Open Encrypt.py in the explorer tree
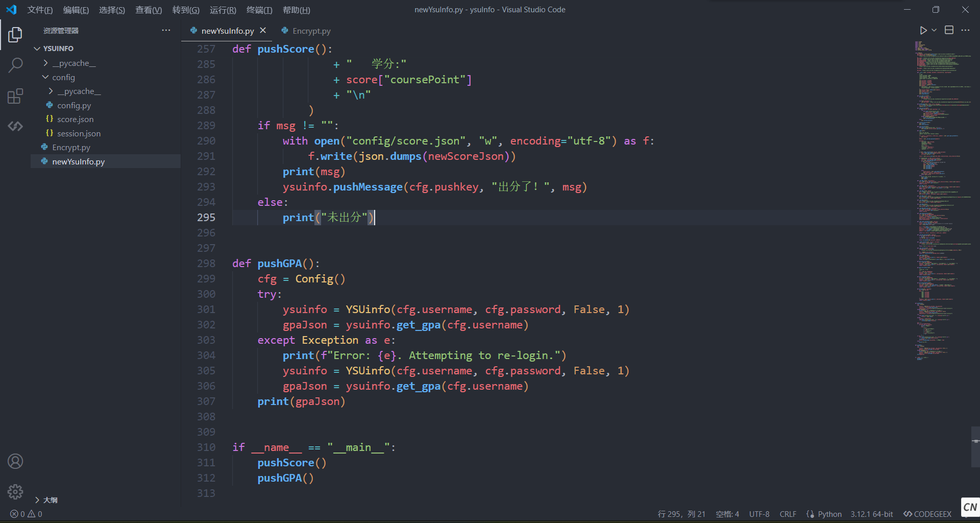 point(106,147)
